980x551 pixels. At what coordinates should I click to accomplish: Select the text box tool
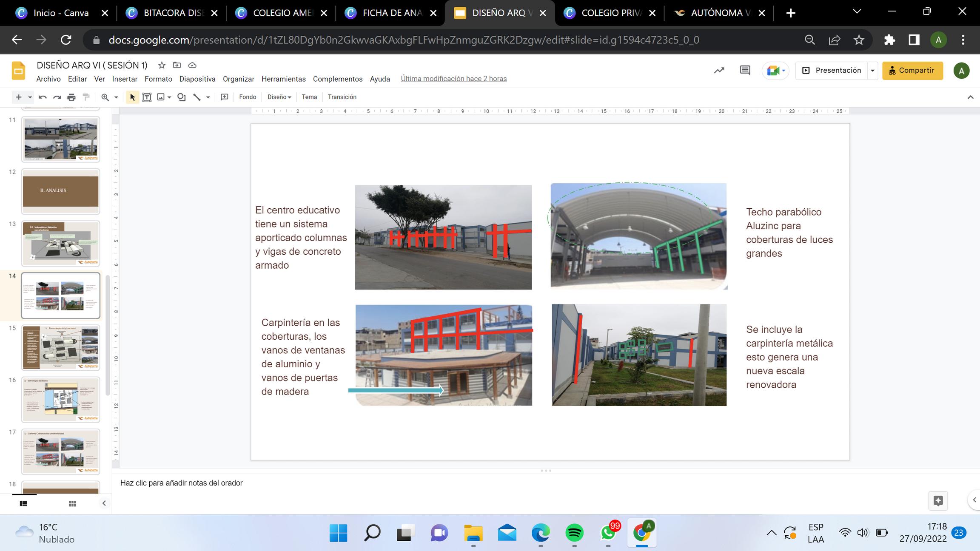147,97
